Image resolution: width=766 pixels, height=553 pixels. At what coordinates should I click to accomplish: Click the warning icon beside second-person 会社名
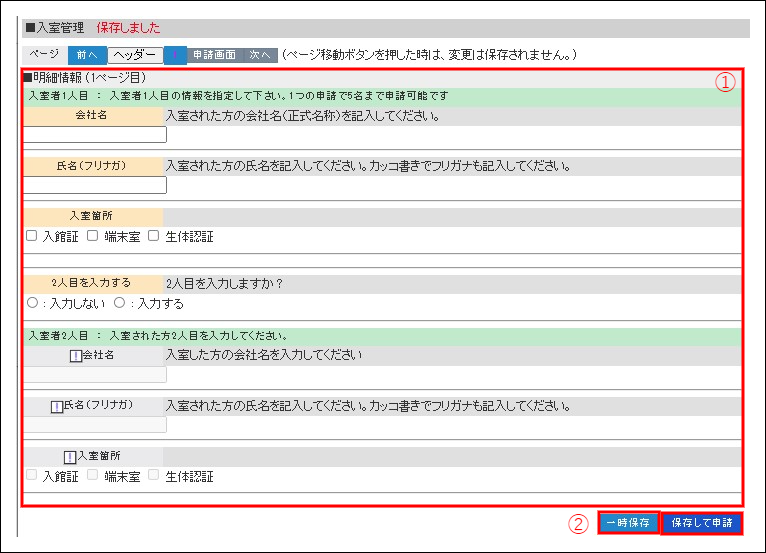tap(76, 356)
